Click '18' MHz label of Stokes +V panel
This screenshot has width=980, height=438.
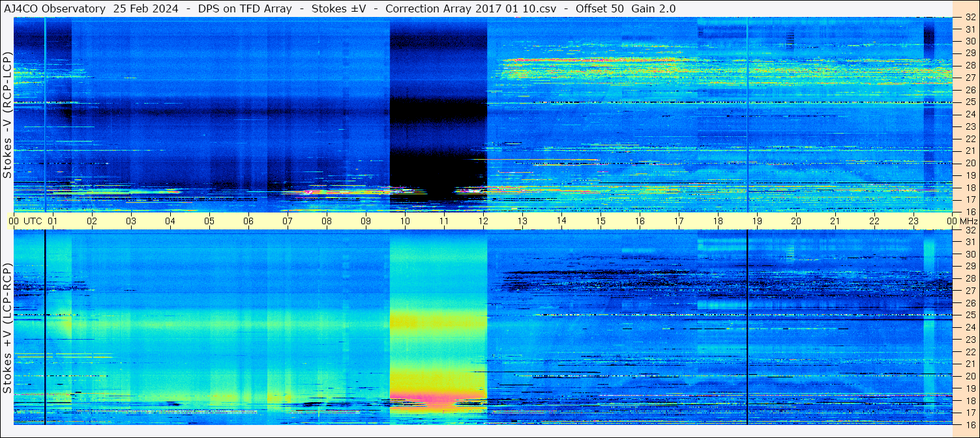970,400
